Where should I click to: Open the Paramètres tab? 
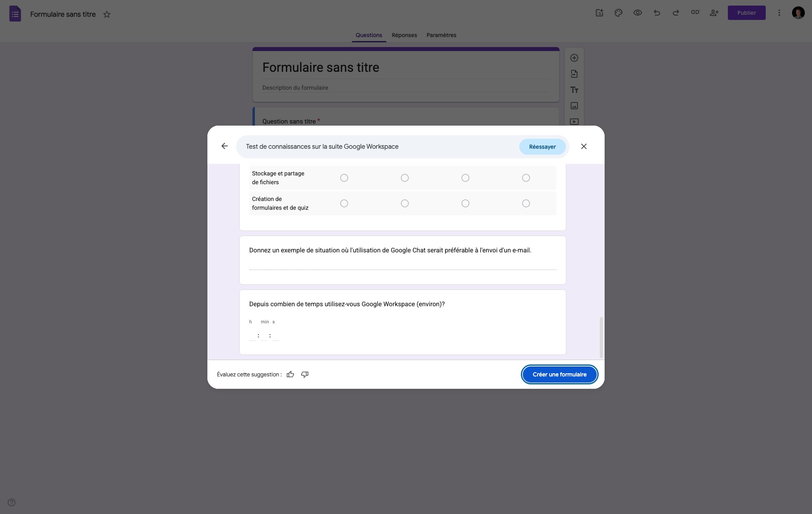(x=441, y=35)
